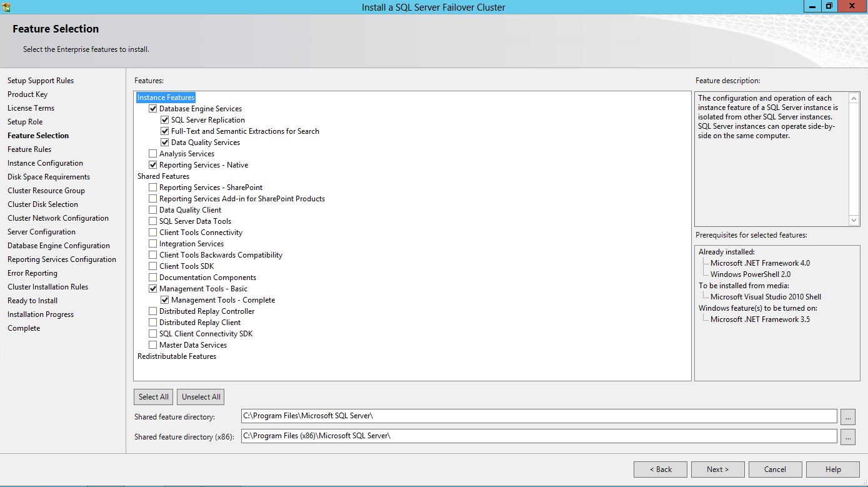The height and width of the screenshot is (487, 868).
Task: Select the Shared Features tree node
Action: pos(163,176)
